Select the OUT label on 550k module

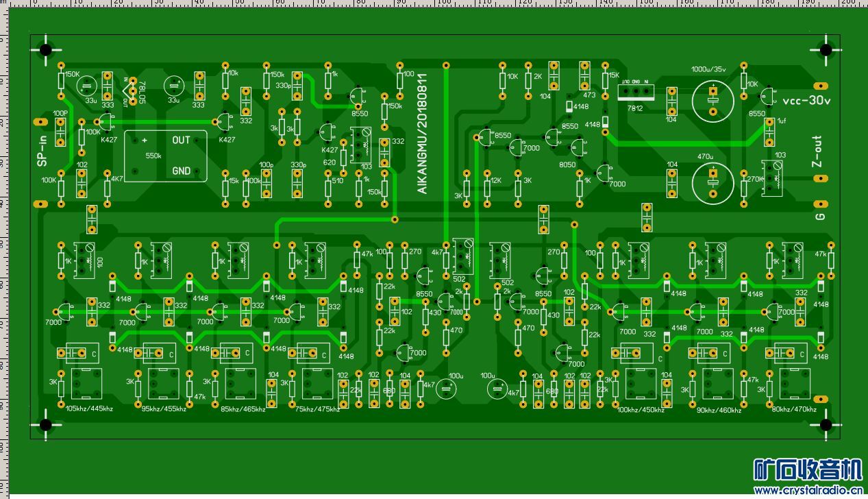pyautogui.click(x=182, y=141)
